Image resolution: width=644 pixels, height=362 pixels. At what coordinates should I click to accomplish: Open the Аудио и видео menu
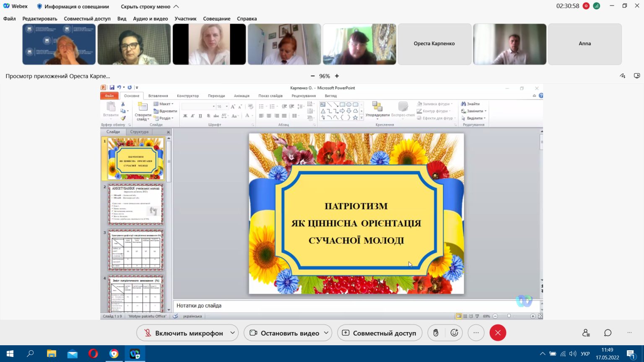tap(151, 18)
